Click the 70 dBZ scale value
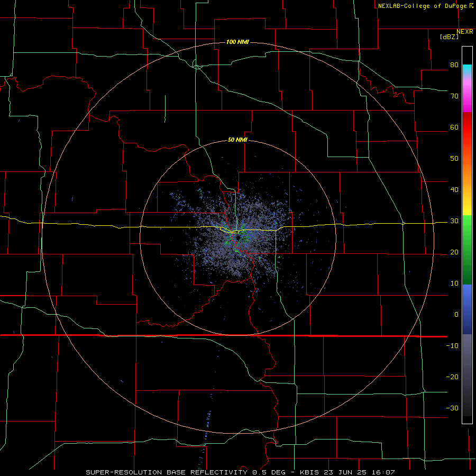The height and width of the screenshot is (476, 476). point(454,96)
